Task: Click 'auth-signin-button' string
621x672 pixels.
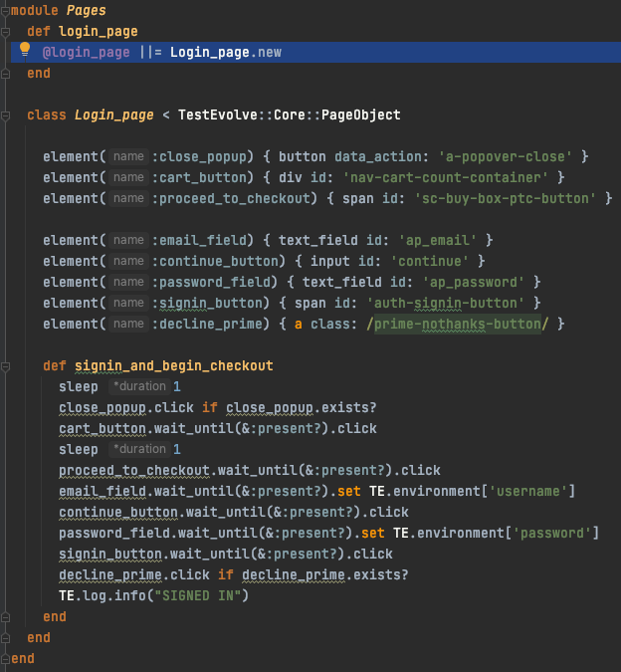Action: coord(446,303)
